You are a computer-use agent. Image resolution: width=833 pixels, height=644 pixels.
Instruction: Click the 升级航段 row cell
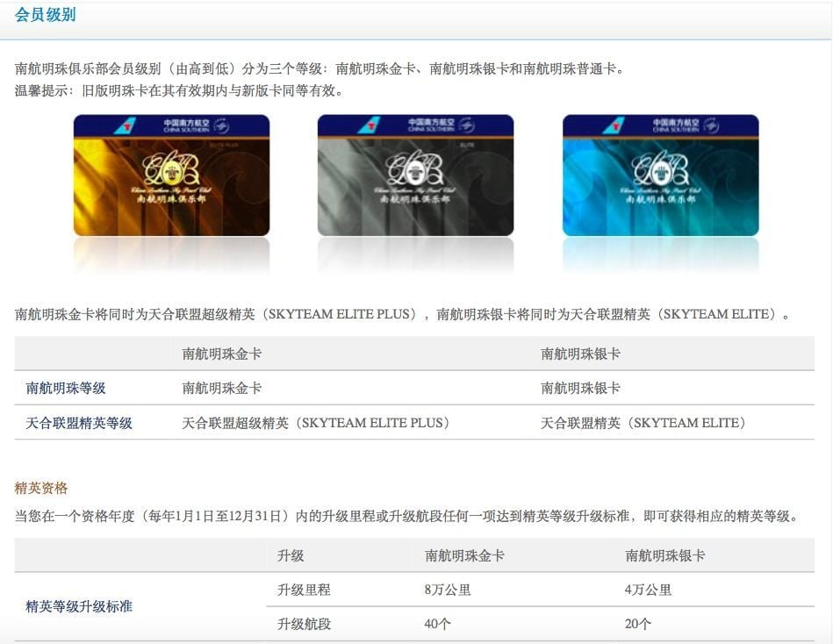[304, 624]
